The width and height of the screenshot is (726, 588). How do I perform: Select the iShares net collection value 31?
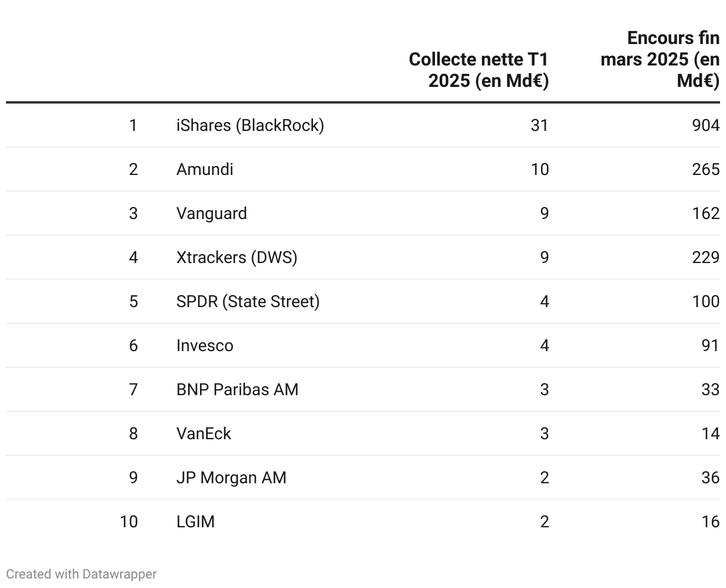(x=539, y=126)
